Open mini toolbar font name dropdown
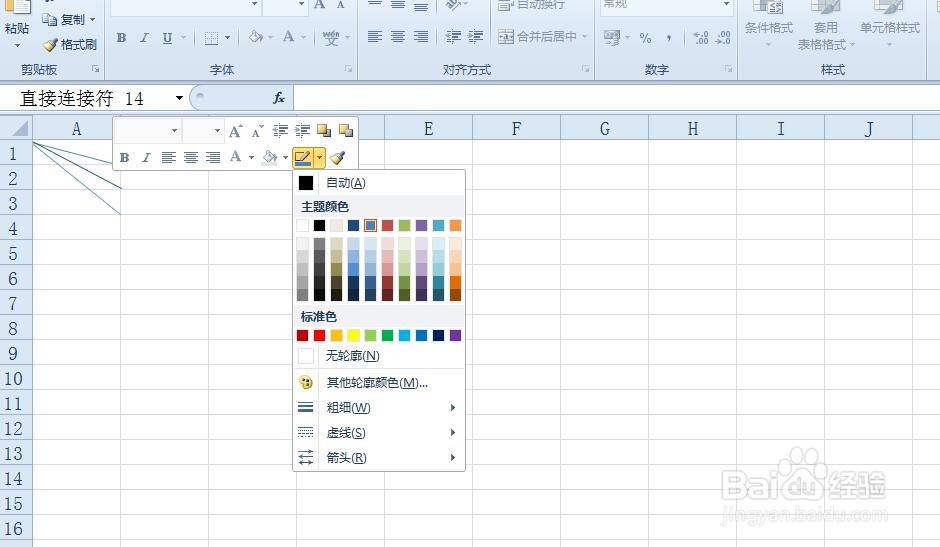Image resolution: width=940 pixels, height=547 pixels. pos(174,130)
